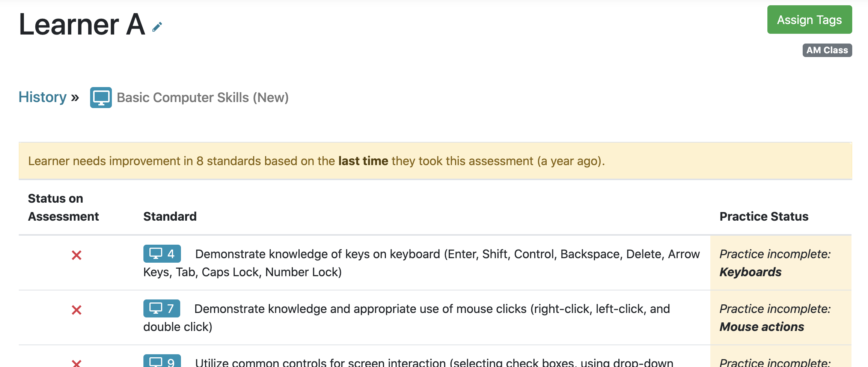Click the Practice Status column header
The width and height of the screenshot is (868, 367).
[x=764, y=217]
